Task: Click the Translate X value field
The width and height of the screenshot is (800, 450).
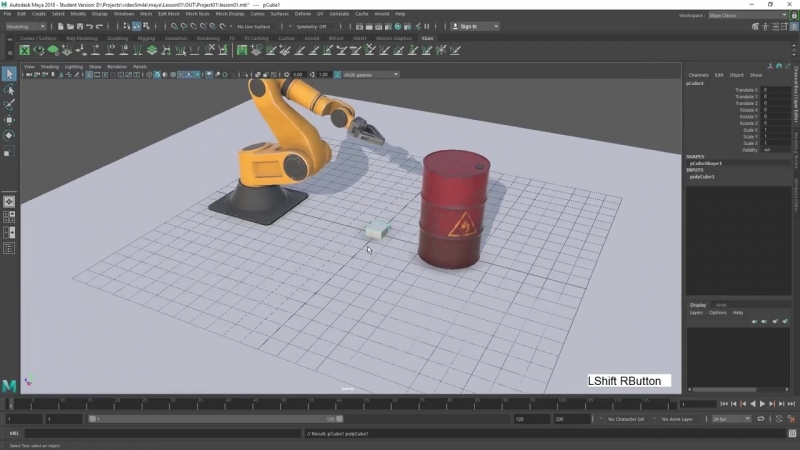Action: coord(777,90)
